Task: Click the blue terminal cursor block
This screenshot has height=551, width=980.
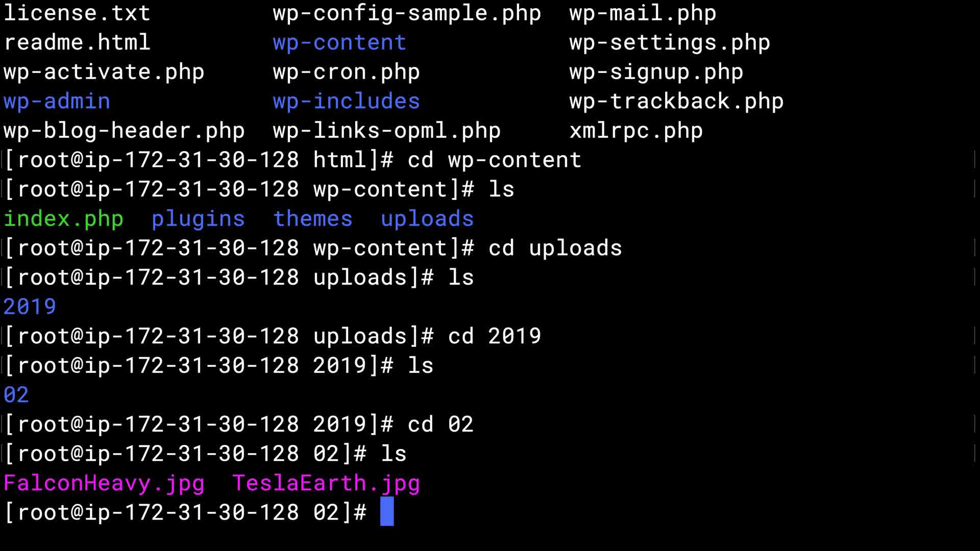Action: pyautogui.click(x=387, y=512)
